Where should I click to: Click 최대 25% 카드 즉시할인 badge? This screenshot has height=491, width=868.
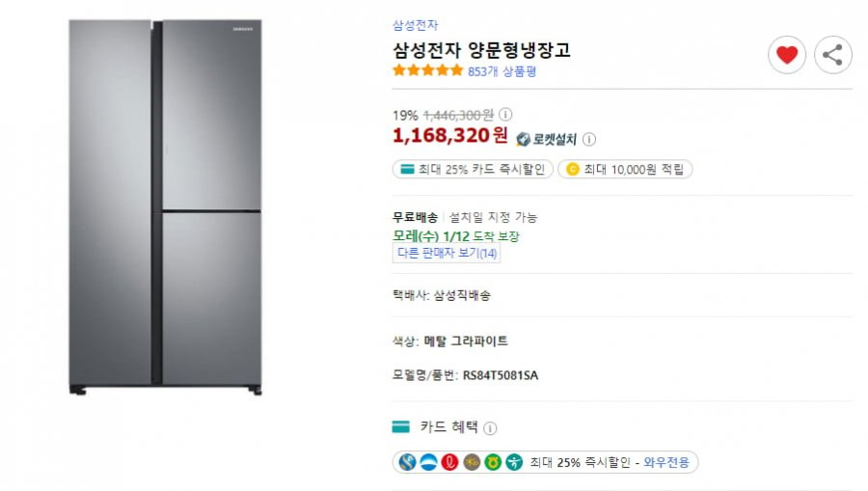(x=473, y=170)
